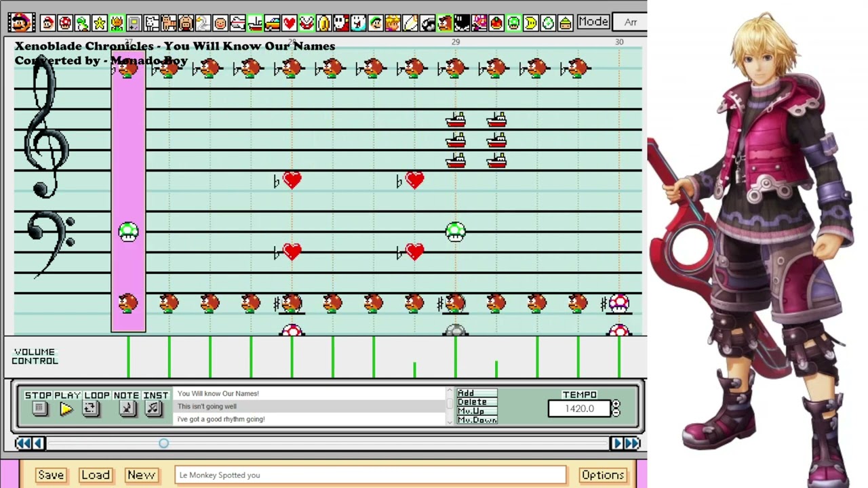Click the Save button

point(51,474)
